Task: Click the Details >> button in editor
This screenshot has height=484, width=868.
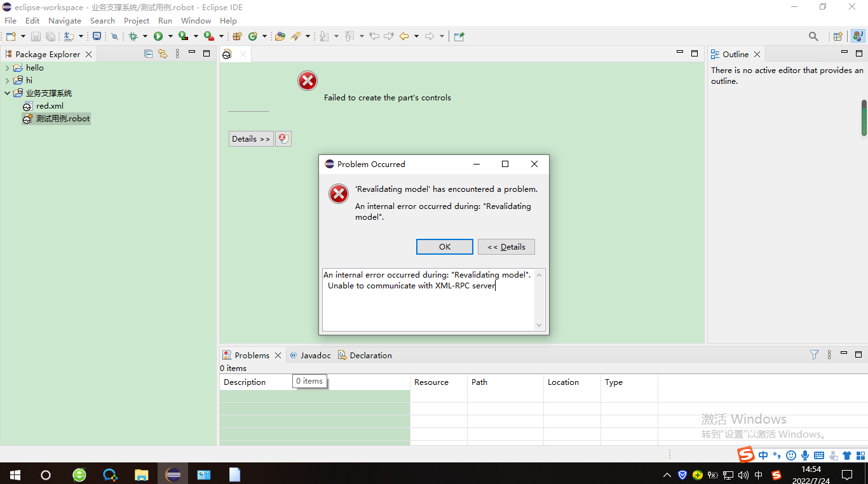Action: click(251, 138)
